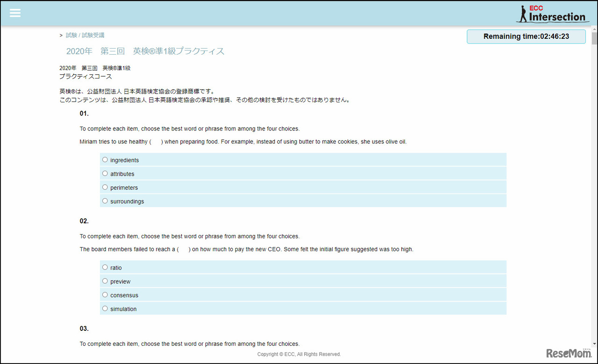598x364 pixels.
Task: Click the vertical scrollbar thumb
Action: tap(594, 38)
